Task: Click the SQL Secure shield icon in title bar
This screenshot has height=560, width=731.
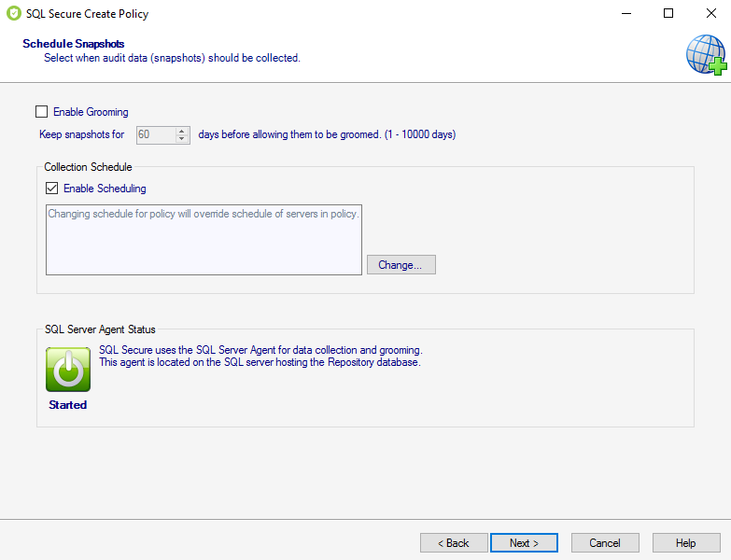Action: 13,13
